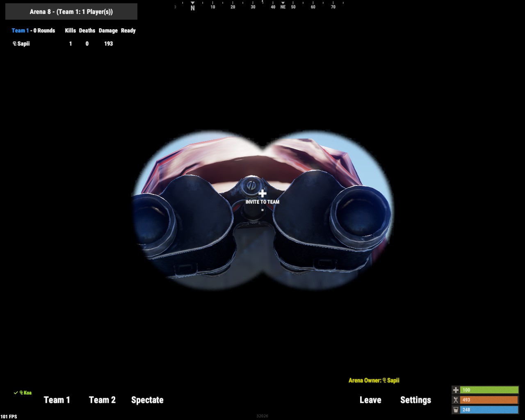Click the health plus icon
Viewport: 525px width, 420px height.
tap(456, 390)
